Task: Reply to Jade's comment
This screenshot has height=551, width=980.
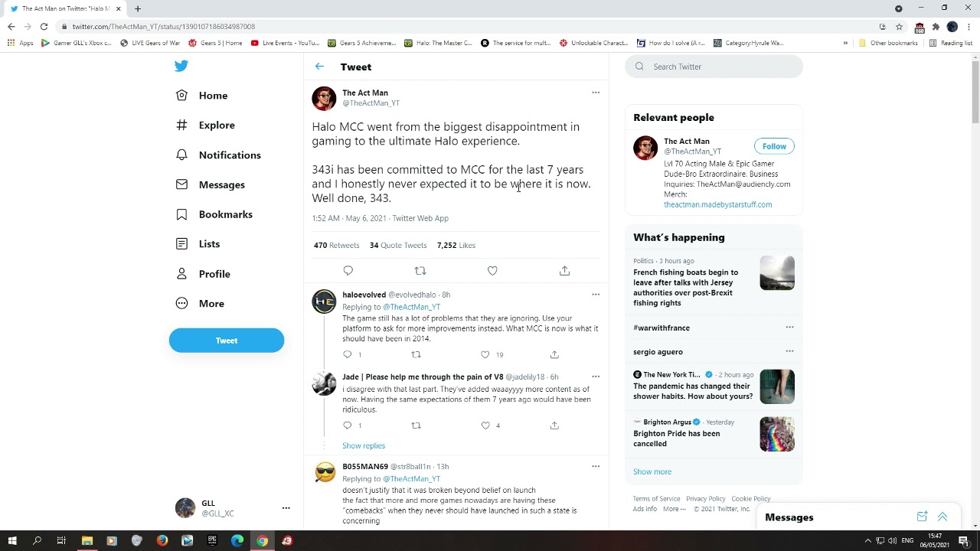Action: click(348, 425)
